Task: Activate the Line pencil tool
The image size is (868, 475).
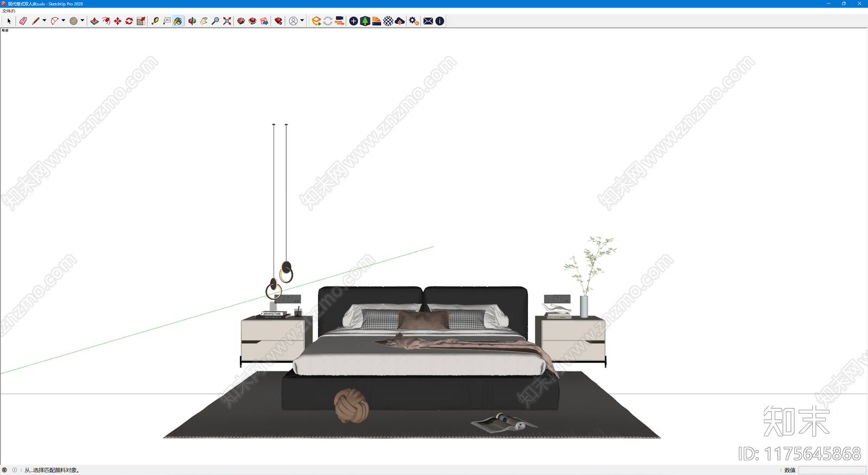Action: 35,21
